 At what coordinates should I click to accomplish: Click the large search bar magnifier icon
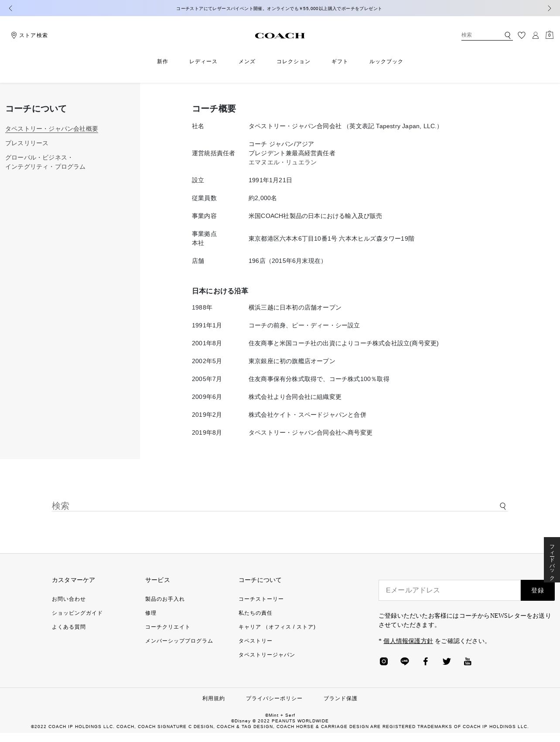(x=503, y=506)
